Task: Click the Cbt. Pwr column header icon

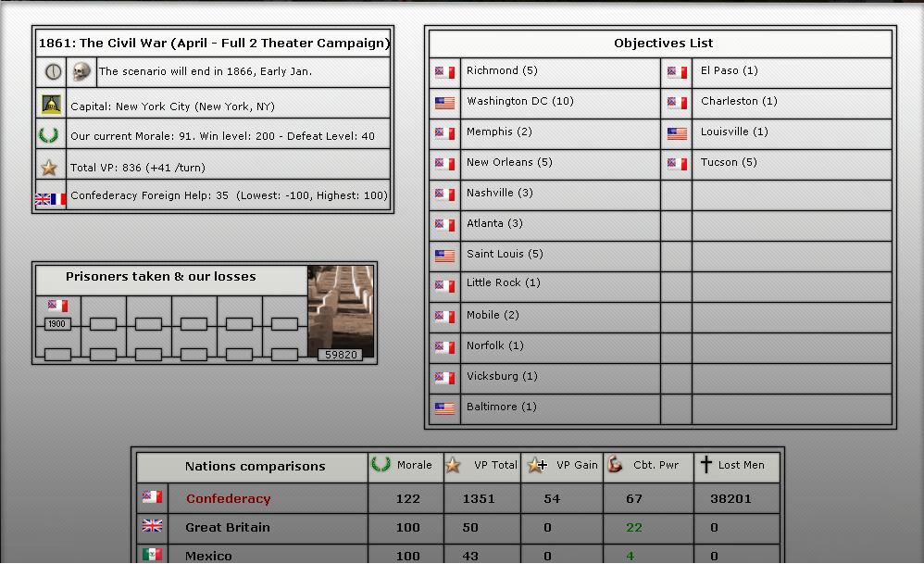Action: click(615, 465)
